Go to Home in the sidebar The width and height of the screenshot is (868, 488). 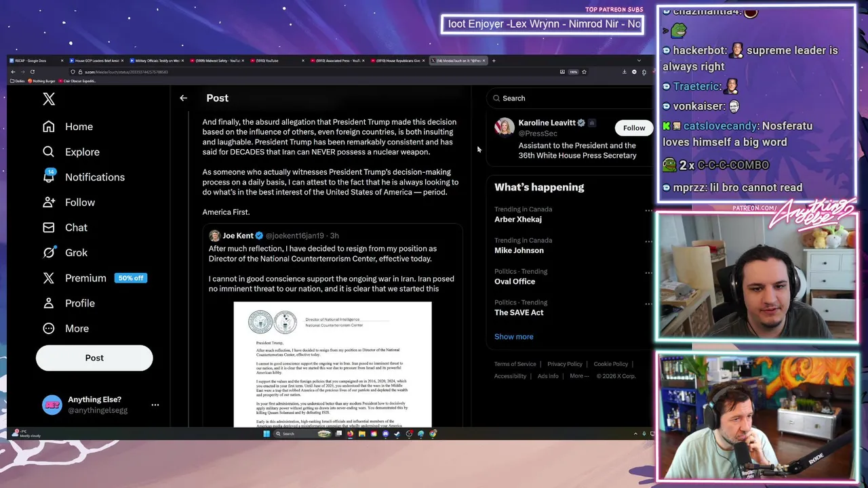point(68,127)
